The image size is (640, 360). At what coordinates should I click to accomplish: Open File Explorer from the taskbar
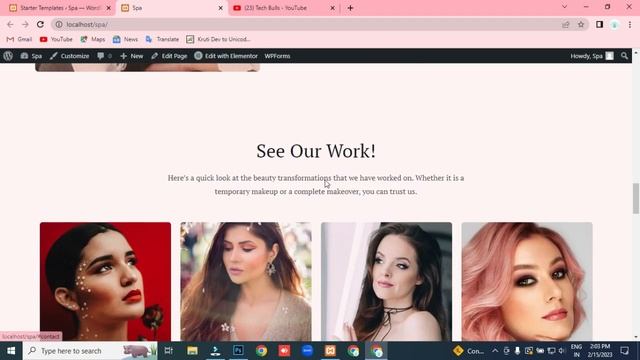192,351
